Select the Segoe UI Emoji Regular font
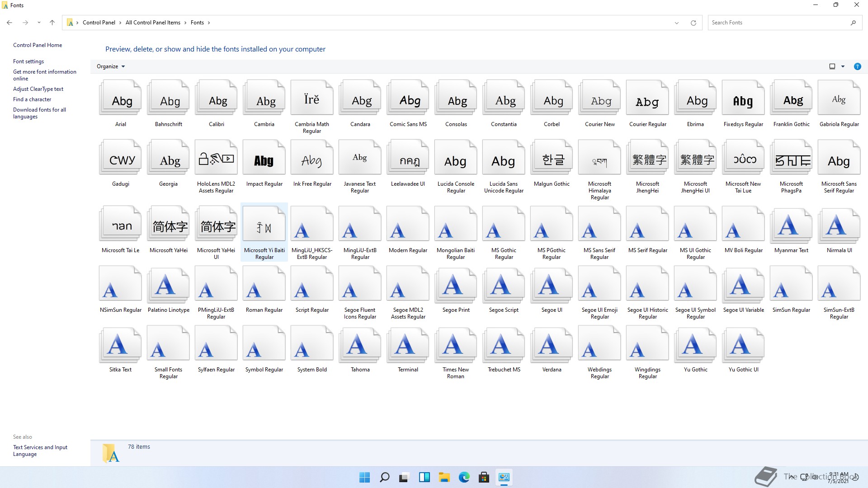Screen dimensions: 868x488 (x=599, y=284)
